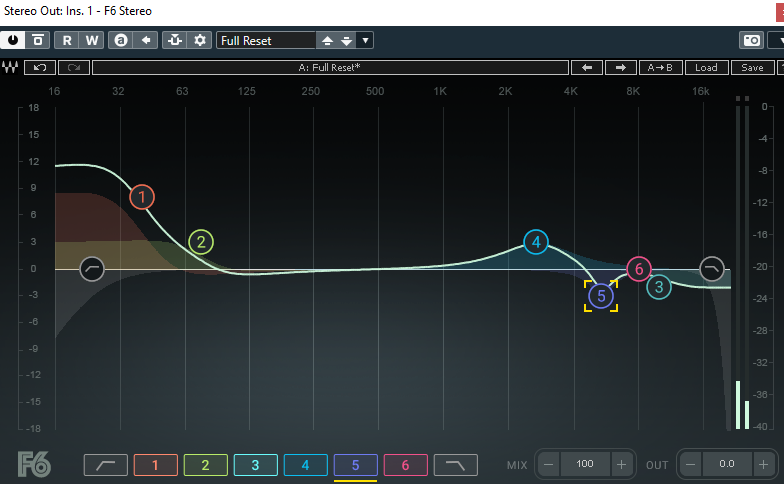Toggle the plugin bypass button

click(38, 40)
